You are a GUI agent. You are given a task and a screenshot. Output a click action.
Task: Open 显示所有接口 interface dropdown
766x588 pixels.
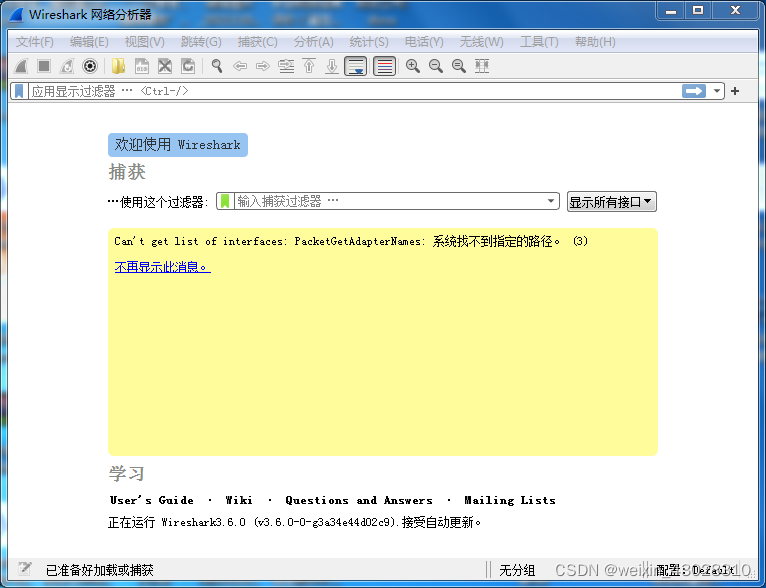click(612, 202)
